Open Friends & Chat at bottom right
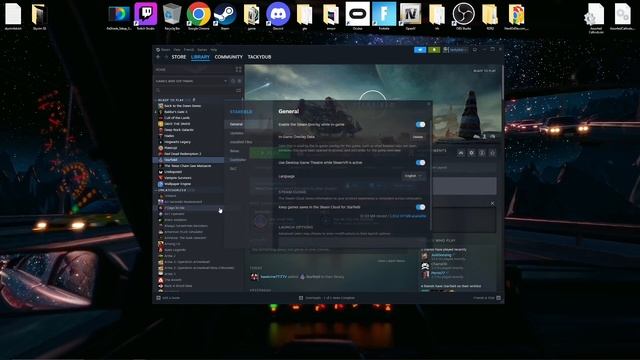Screen dimensions: 640x360 click(487, 298)
